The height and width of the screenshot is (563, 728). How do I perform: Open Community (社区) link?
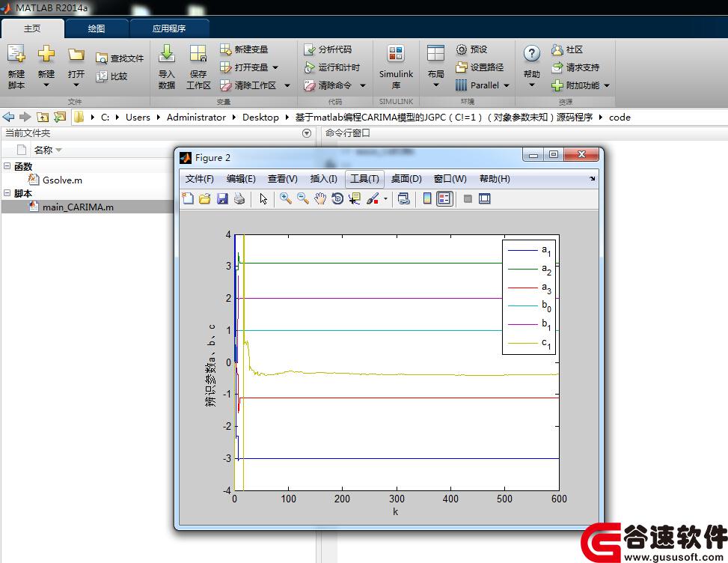point(567,49)
